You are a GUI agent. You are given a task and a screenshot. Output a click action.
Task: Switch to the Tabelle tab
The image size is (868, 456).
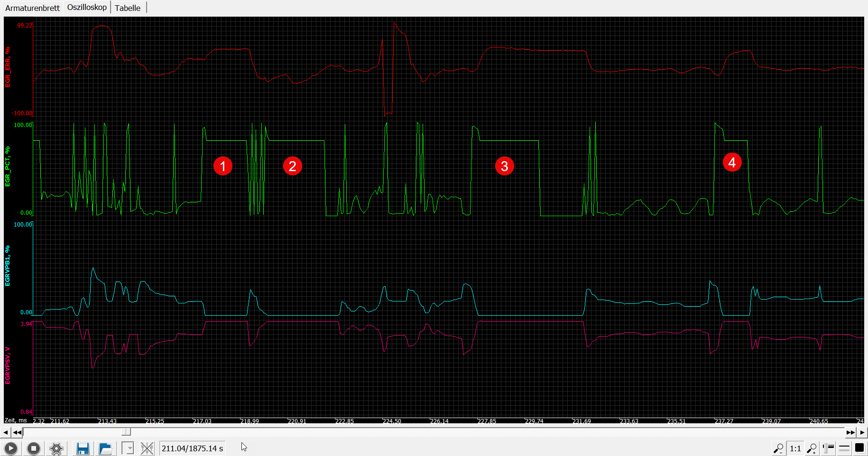128,8
